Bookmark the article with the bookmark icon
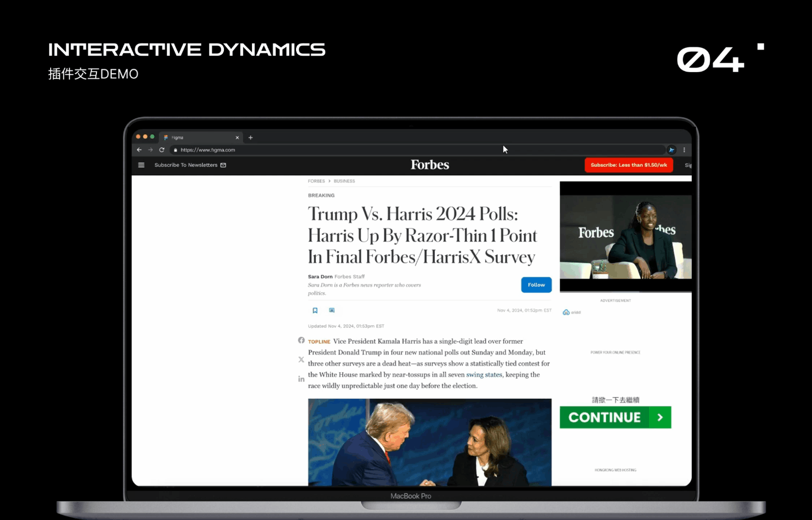Screen dimensions: 812x520 point(315,310)
